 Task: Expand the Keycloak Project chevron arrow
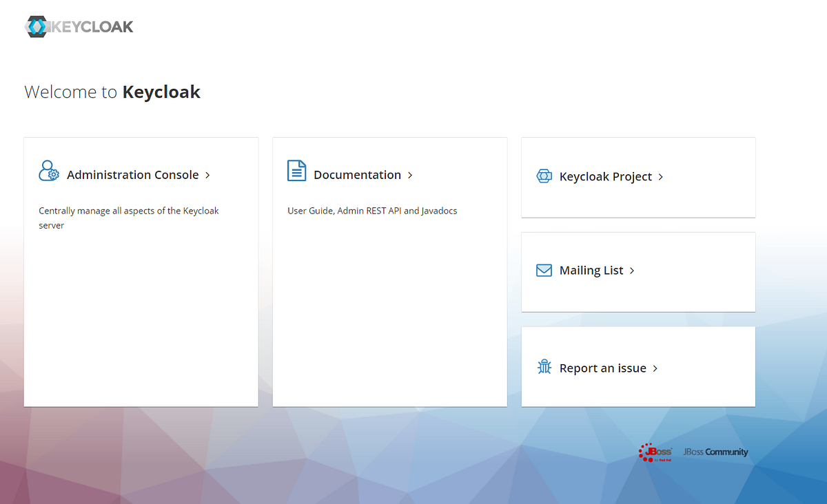click(x=660, y=177)
